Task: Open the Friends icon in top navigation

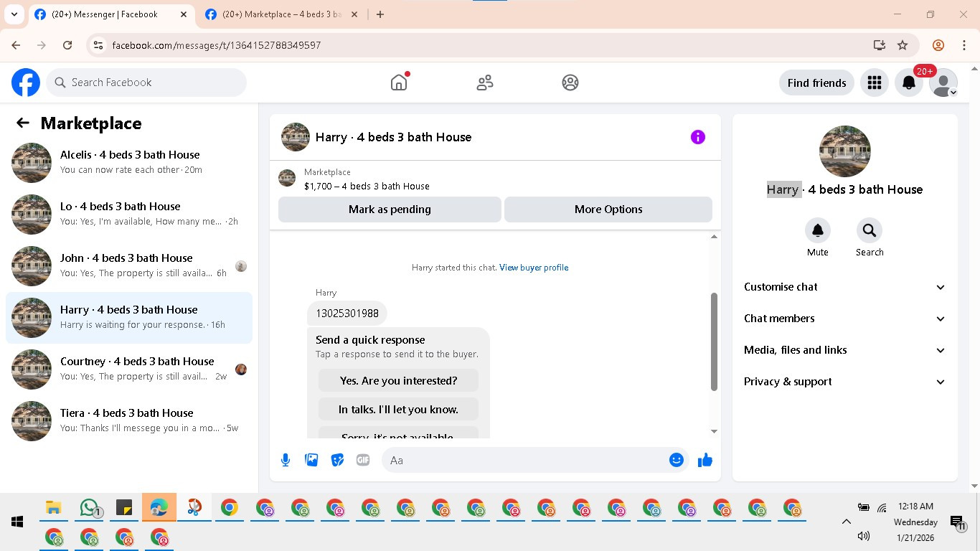Action: 485,83
